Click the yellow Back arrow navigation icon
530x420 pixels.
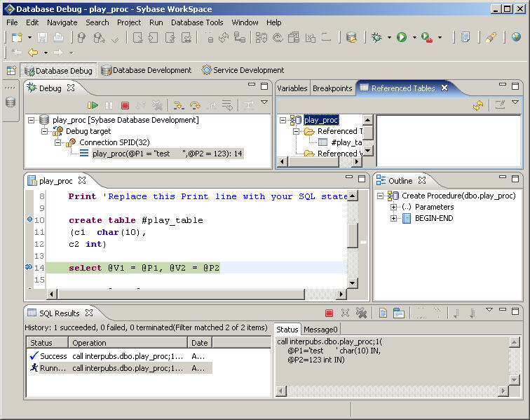pyautogui.click(x=33, y=53)
